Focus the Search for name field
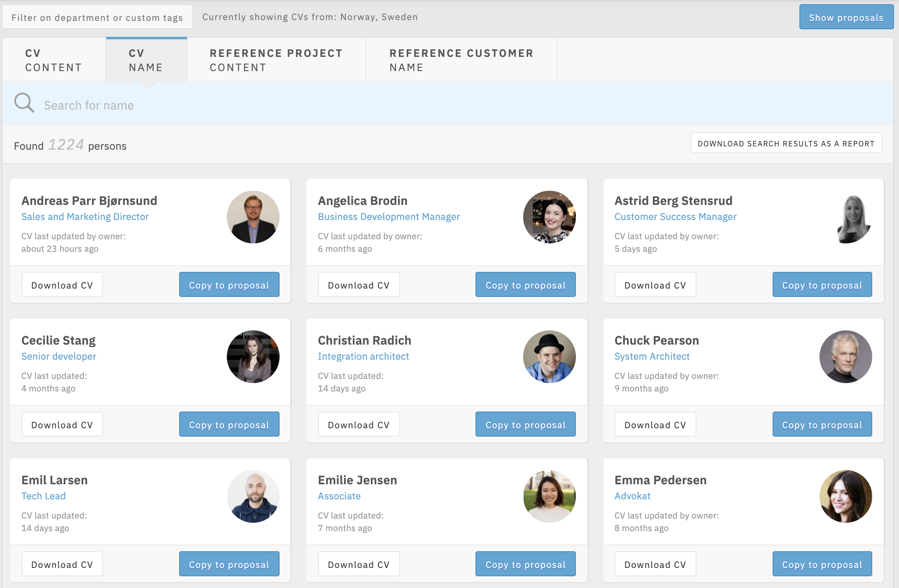This screenshot has width=899, height=588. [448, 103]
